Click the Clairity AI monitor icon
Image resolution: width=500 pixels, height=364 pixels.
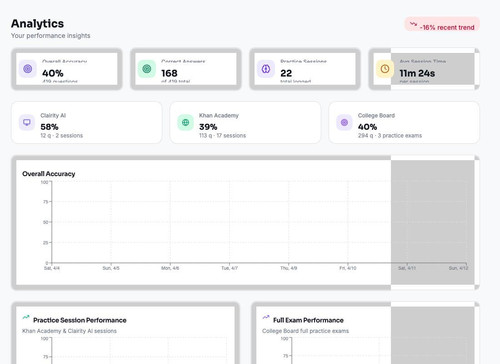point(27,122)
